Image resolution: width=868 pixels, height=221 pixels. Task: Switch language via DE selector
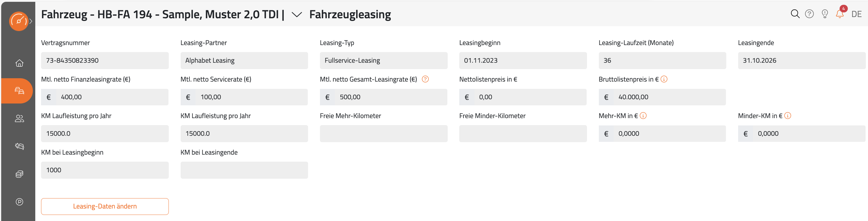[x=856, y=14]
